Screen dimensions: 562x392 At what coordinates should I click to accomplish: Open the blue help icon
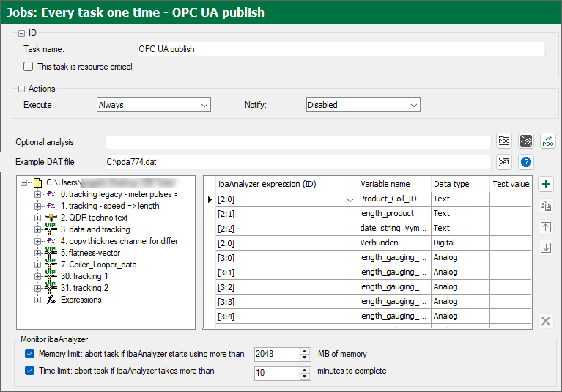coord(526,162)
